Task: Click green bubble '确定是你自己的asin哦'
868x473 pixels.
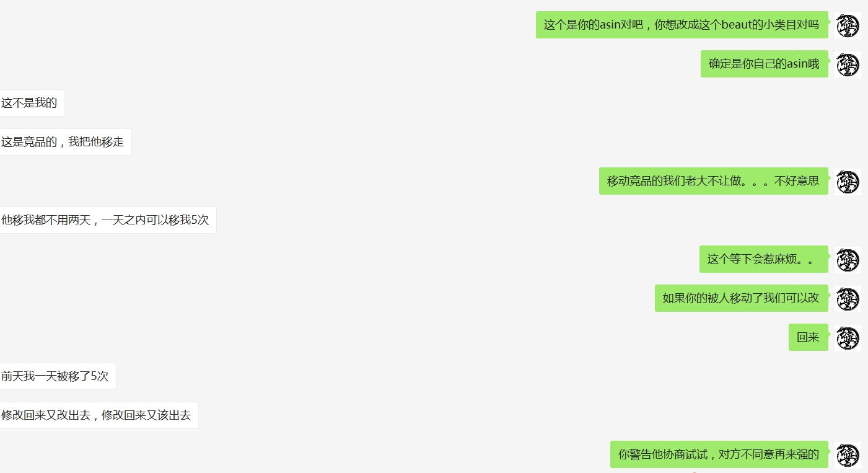Action: (x=765, y=64)
